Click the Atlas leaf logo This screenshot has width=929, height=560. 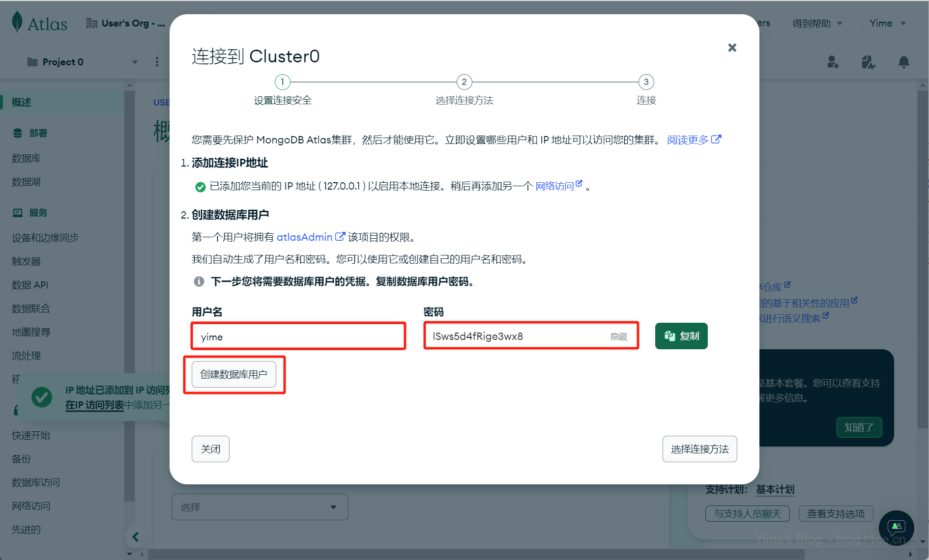tap(18, 23)
